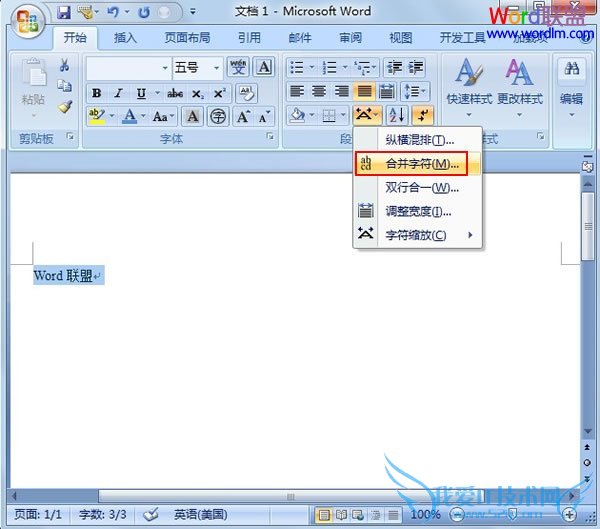Open phonetic guide (wén) tool
600x529 pixels.
[x=238, y=67]
